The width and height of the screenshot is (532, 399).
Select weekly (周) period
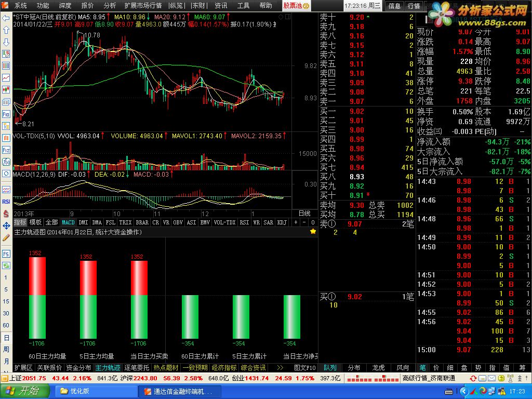click(x=6, y=350)
